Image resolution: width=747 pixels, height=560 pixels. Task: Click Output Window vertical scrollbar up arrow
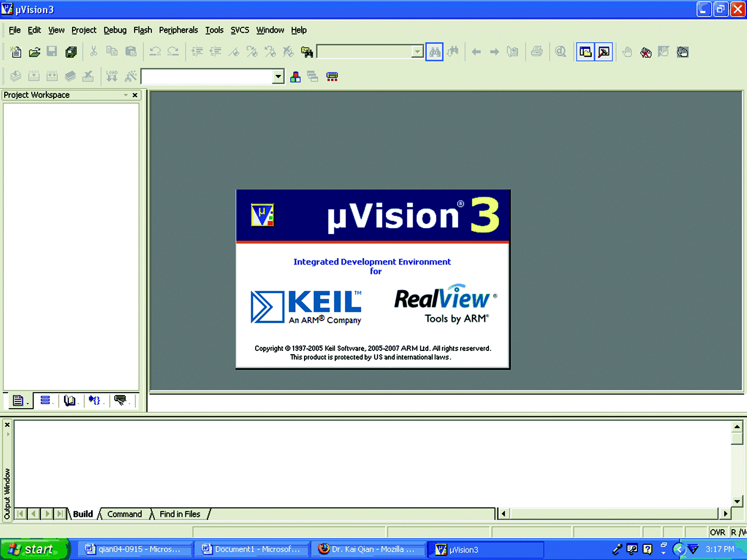click(737, 426)
